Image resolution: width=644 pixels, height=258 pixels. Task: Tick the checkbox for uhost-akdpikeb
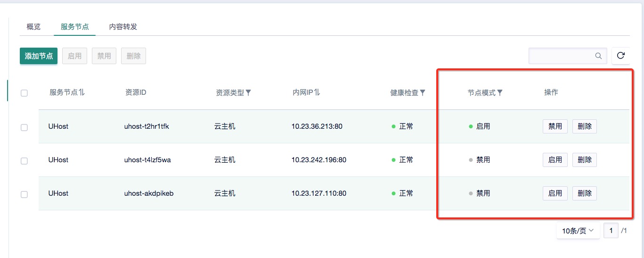click(24, 194)
